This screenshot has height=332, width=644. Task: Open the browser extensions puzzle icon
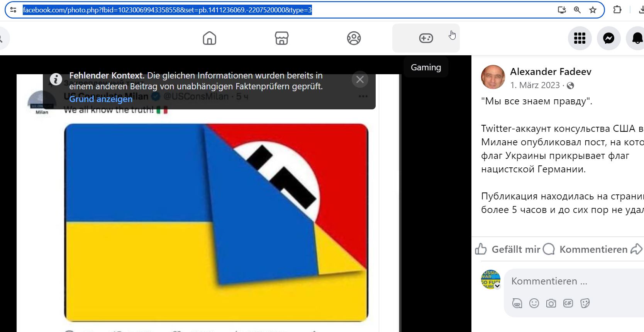[x=617, y=10]
